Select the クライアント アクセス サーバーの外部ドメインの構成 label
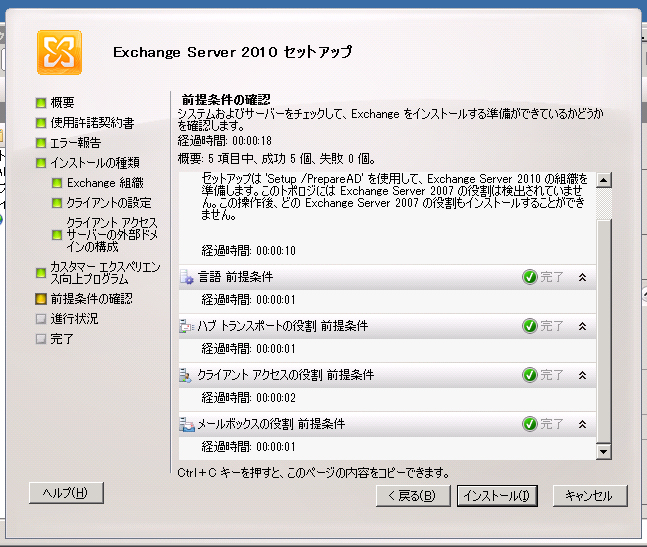The height and width of the screenshot is (547, 647). pyautogui.click(x=112, y=235)
